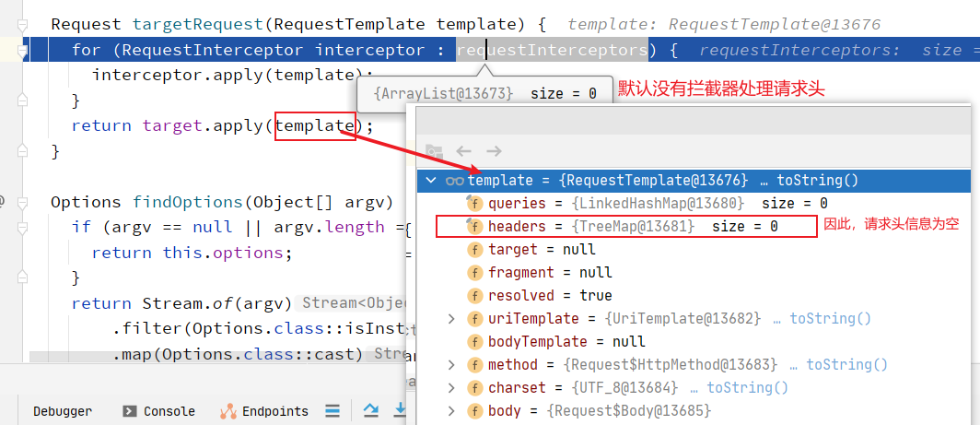
Task: Click the back arrow in the evaluate popup
Action: [x=463, y=151]
